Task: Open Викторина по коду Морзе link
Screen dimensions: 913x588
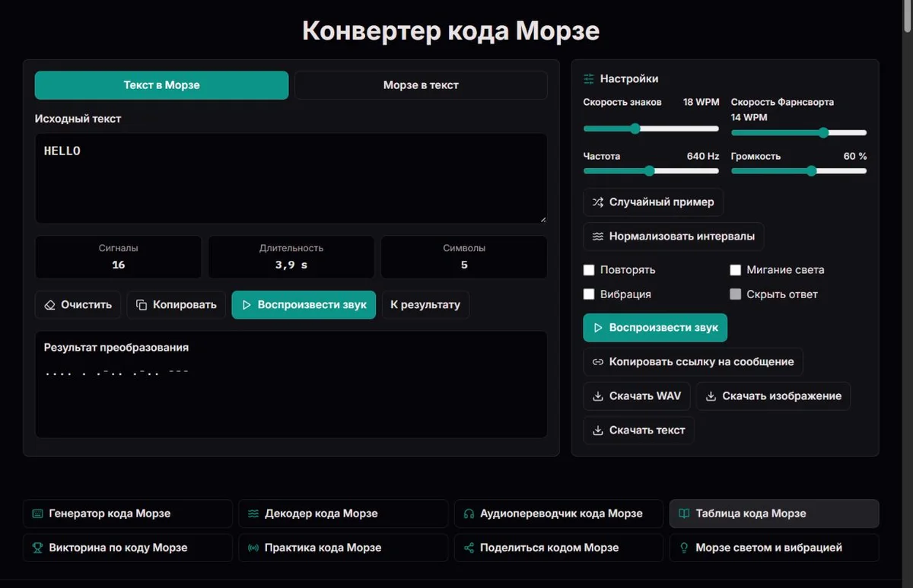Action: 128,548
